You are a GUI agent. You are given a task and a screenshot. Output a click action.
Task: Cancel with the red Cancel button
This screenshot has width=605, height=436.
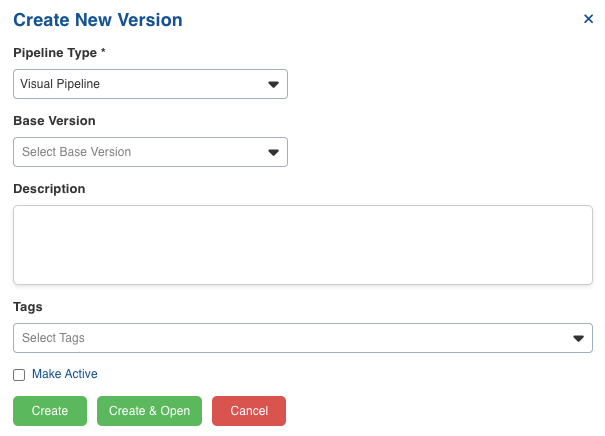(249, 411)
